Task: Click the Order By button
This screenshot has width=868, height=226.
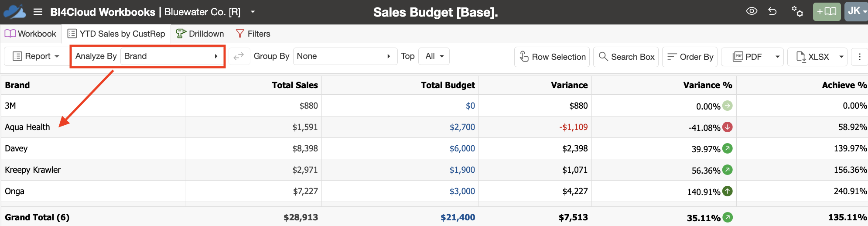Action: coord(690,57)
